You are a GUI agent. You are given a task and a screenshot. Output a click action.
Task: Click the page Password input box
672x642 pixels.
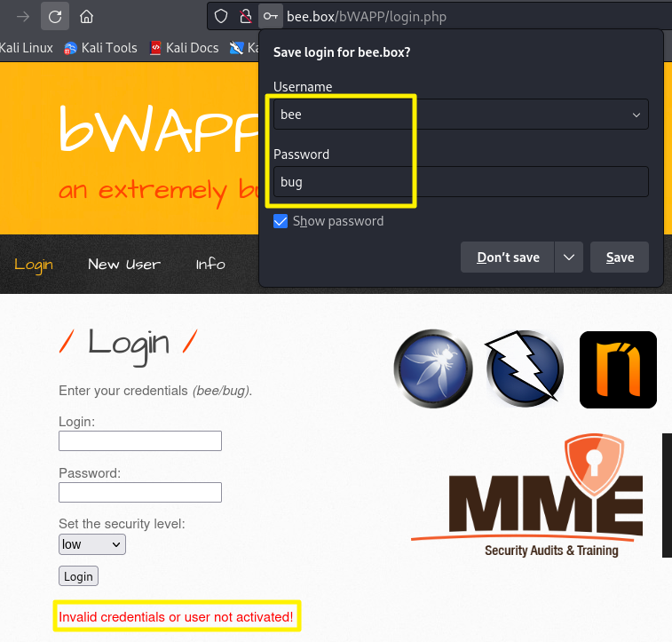tap(140, 492)
